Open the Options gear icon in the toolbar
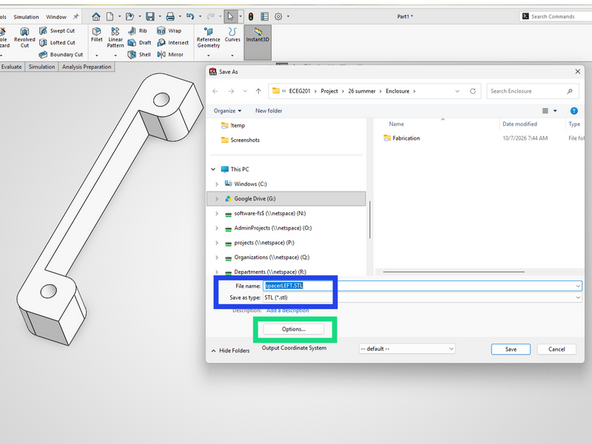This screenshot has width=592, height=444. pos(278,17)
